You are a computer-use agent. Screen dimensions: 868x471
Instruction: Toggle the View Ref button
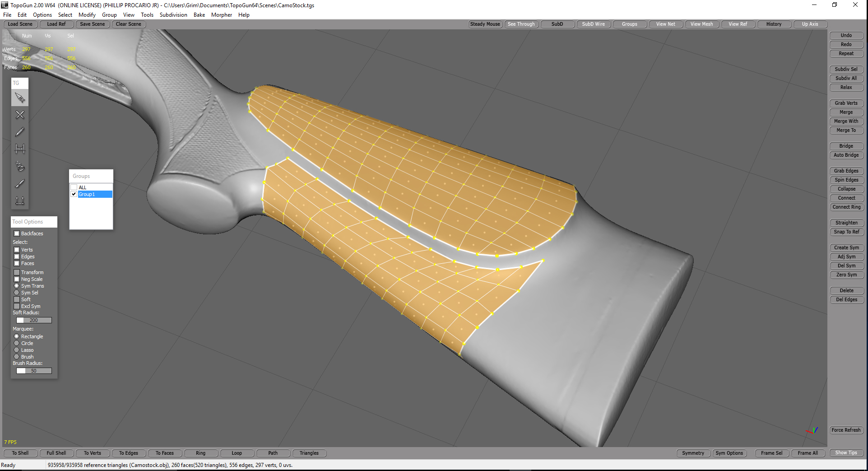(x=738, y=24)
